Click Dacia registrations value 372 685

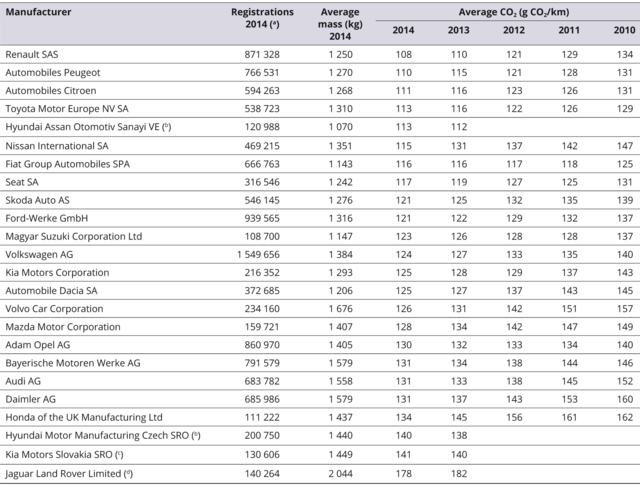262,291
